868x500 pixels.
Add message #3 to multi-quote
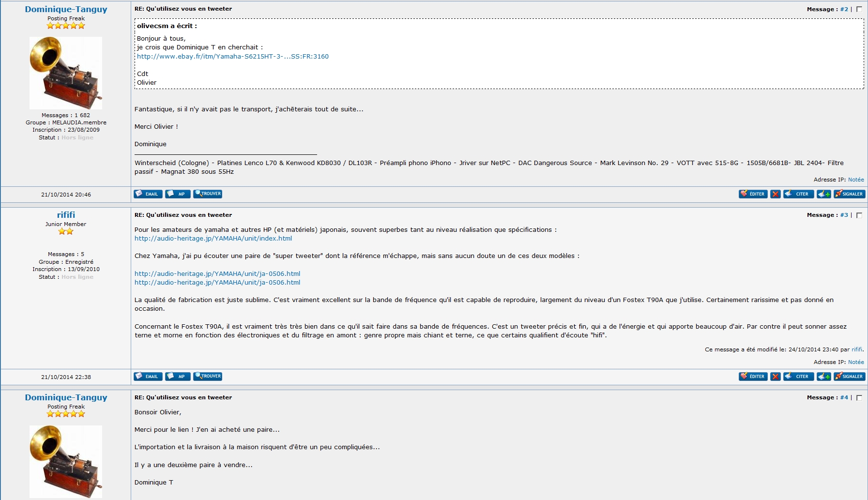(x=823, y=377)
